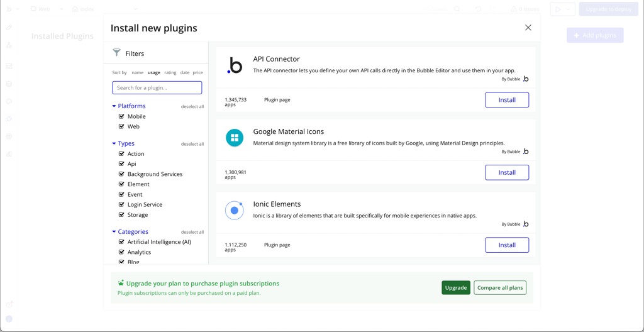Click the redo arrow in the top bar
Viewport: 644px width, 332px height.
[493, 9]
